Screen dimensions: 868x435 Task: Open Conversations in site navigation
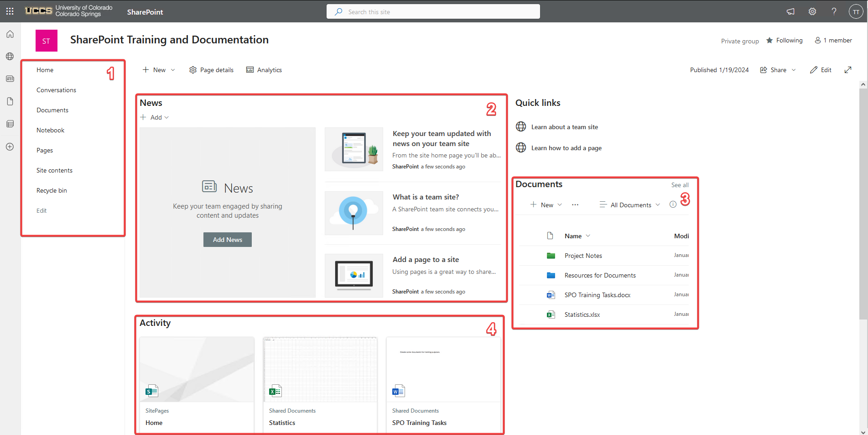(57, 90)
